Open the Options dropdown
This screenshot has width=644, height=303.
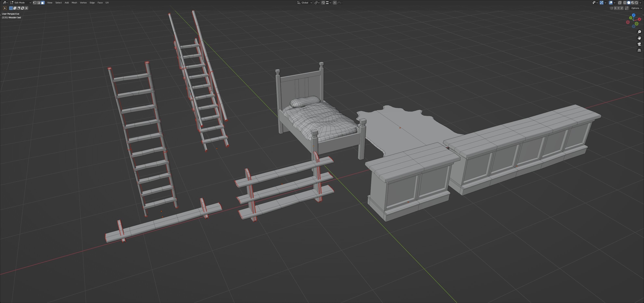(636, 8)
